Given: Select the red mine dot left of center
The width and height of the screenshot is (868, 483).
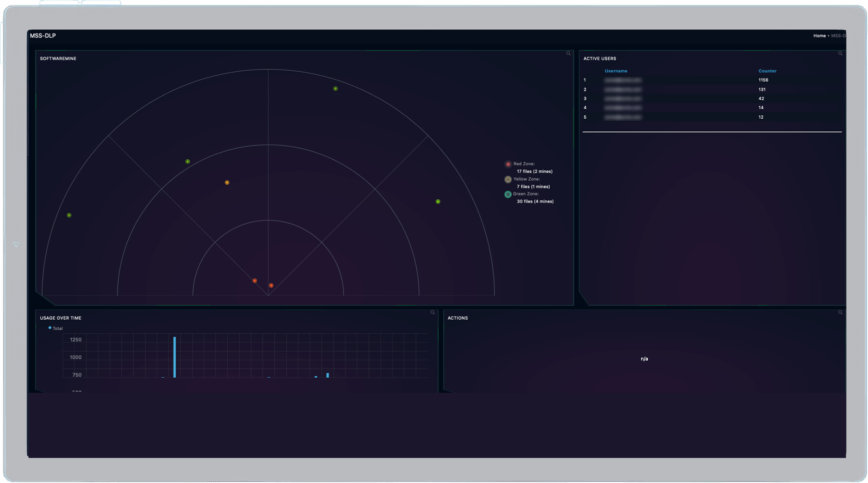Looking at the screenshot, I should 255,281.
